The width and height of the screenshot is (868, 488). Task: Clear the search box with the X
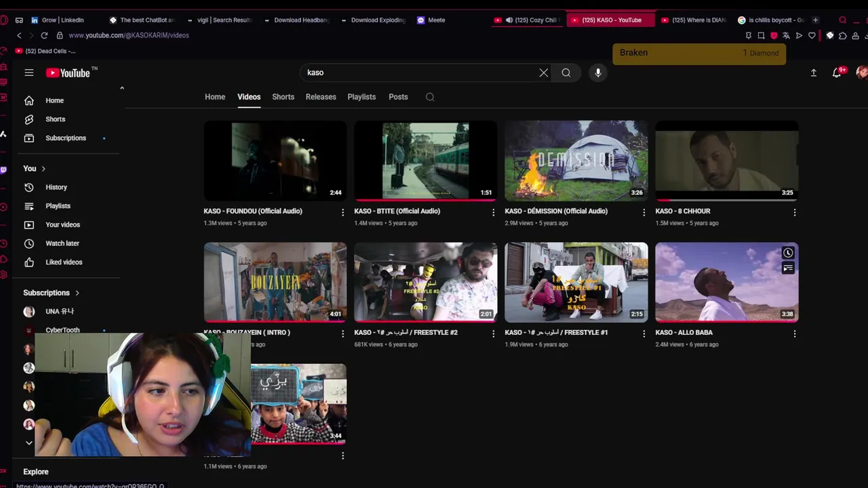544,73
